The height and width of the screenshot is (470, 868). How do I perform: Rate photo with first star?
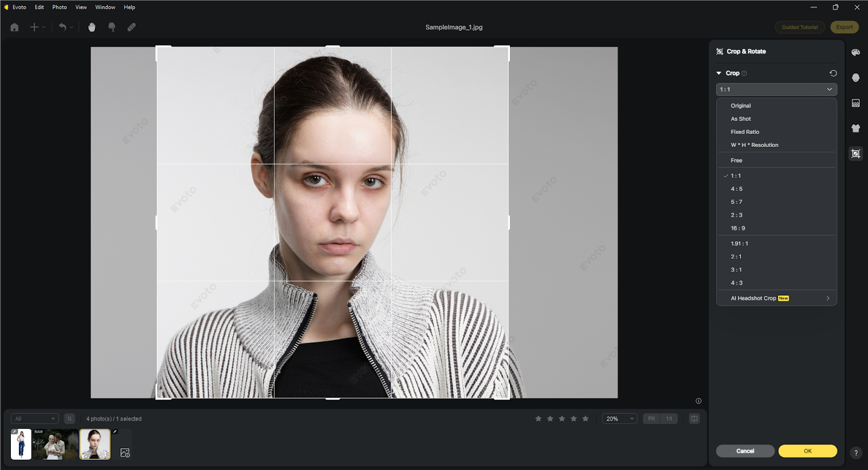(x=538, y=419)
